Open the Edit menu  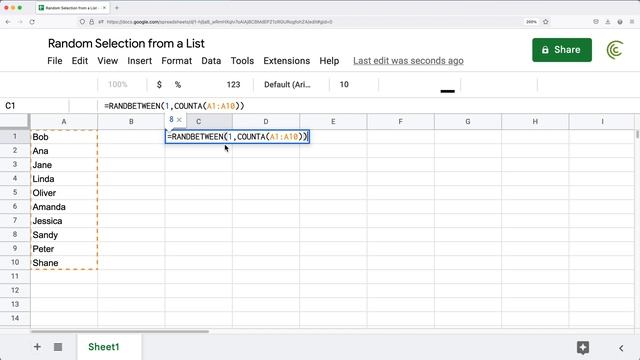80,61
